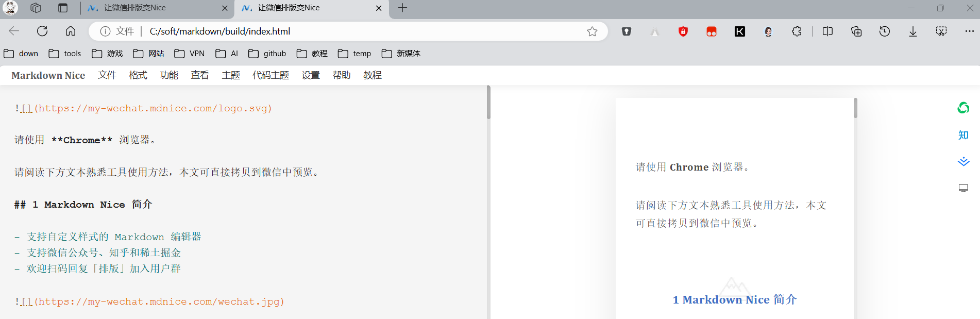Close the first browser tab
The image size is (980, 319).
[225, 8]
